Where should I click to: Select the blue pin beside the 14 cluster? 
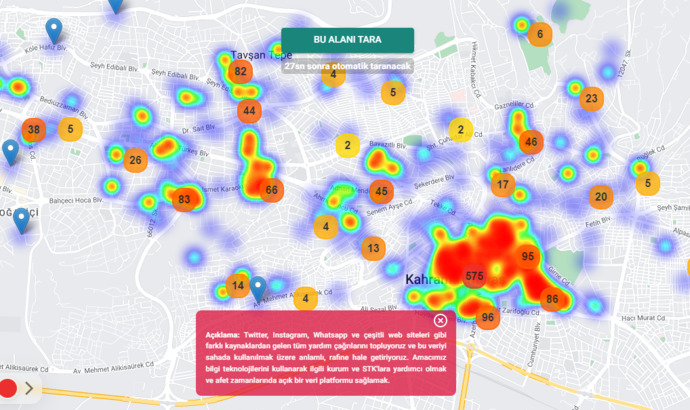click(258, 289)
